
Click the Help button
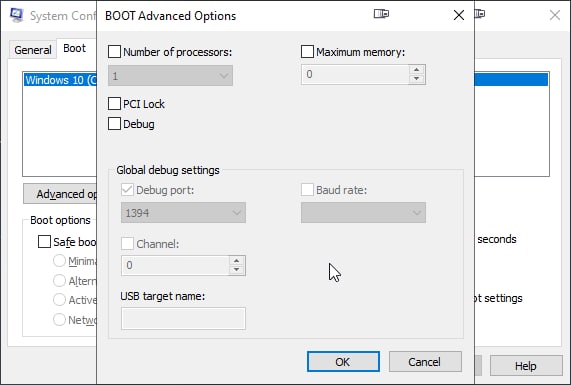[x=526, y=366]
